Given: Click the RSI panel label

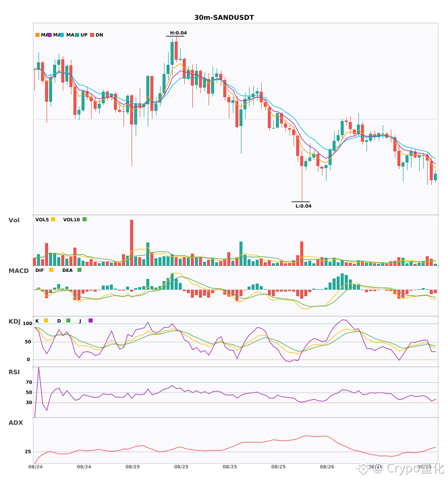Looking at the screenshot, I should click(14, 372).
